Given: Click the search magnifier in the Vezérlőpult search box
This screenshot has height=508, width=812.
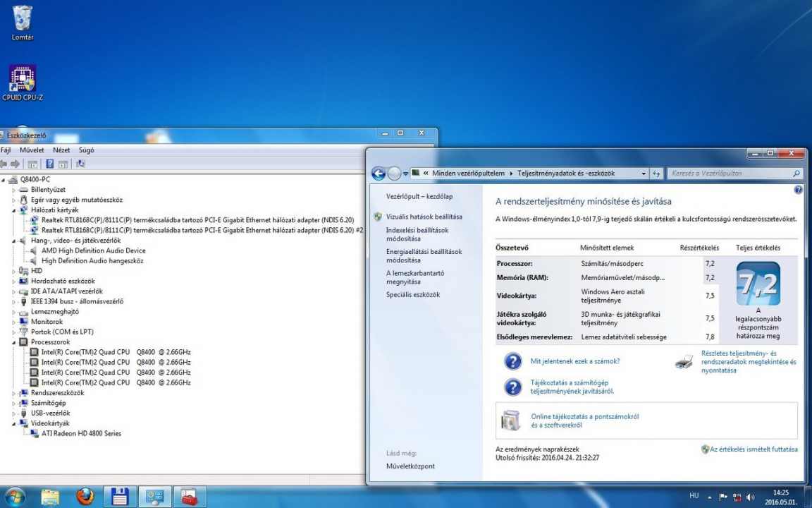Looking at the screenshot, I should [796, 174].
